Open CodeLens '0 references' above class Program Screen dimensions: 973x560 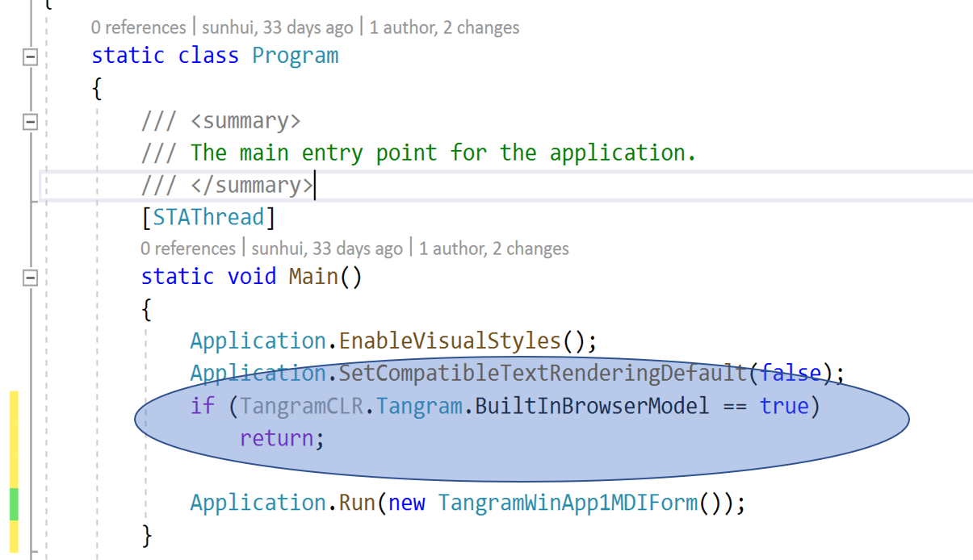pyautogui.click(x=138, y=27)
